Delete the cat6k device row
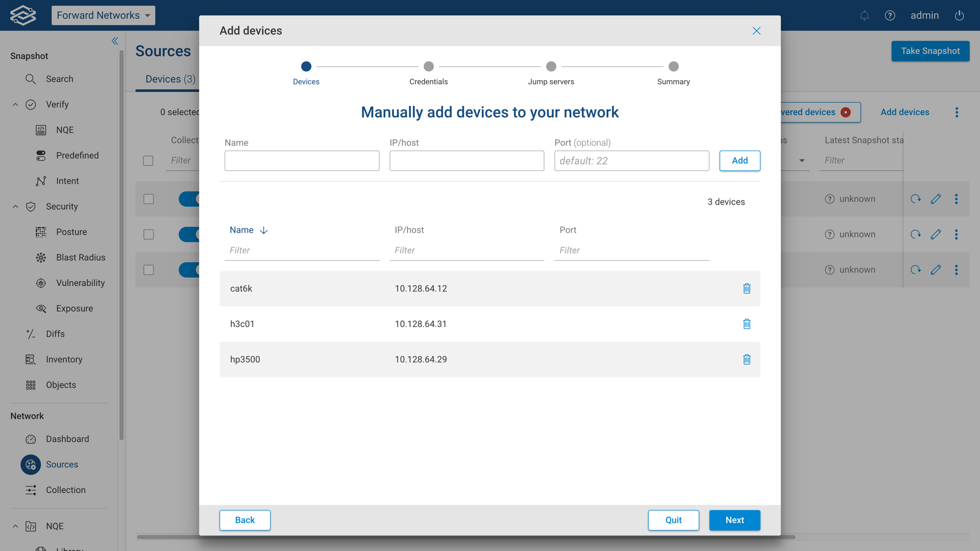980x551 pixels. tap(747, 289)
